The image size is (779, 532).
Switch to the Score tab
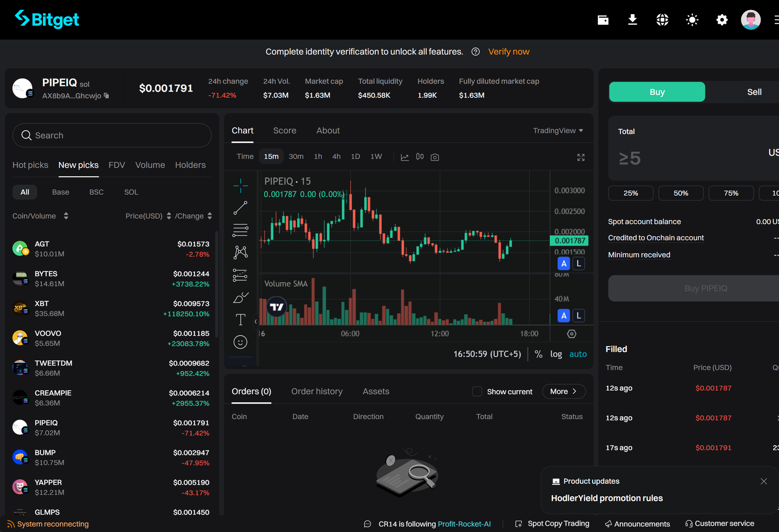click(285, 130)
